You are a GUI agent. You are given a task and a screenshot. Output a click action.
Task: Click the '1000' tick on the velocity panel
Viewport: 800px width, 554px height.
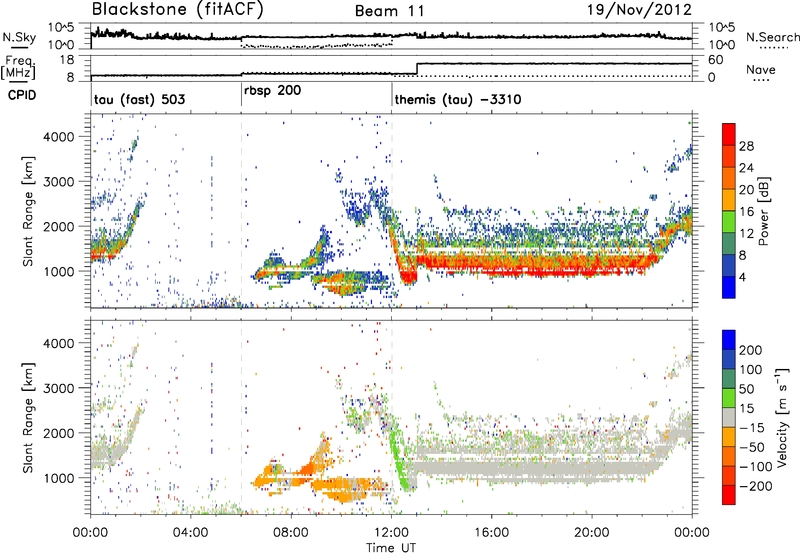pos(59,477)
